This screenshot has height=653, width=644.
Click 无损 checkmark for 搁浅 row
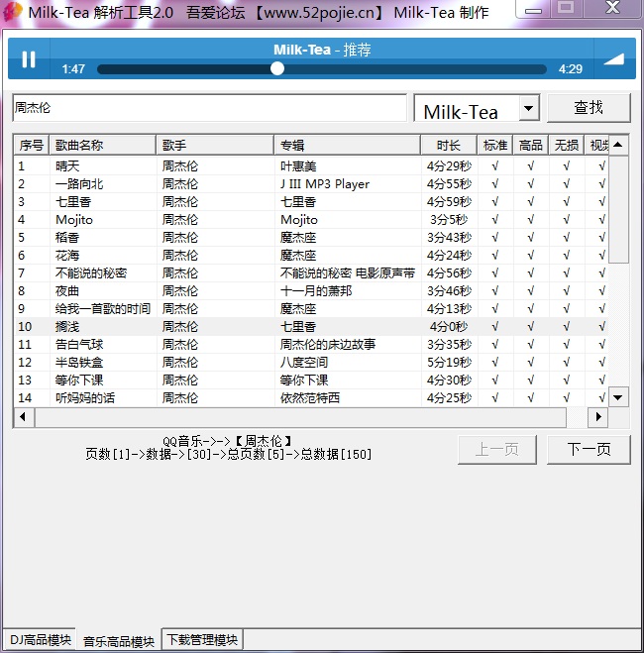pos(566,327)
